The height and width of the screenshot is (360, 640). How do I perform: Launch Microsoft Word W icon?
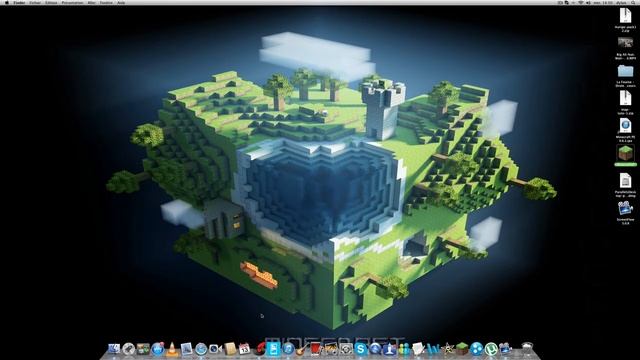(434, 349)
